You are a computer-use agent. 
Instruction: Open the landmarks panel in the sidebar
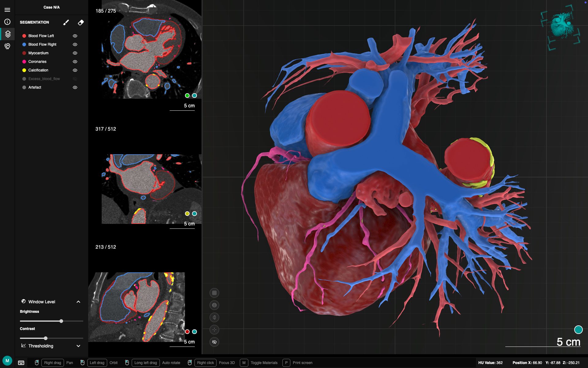click(x=8, y=46)
